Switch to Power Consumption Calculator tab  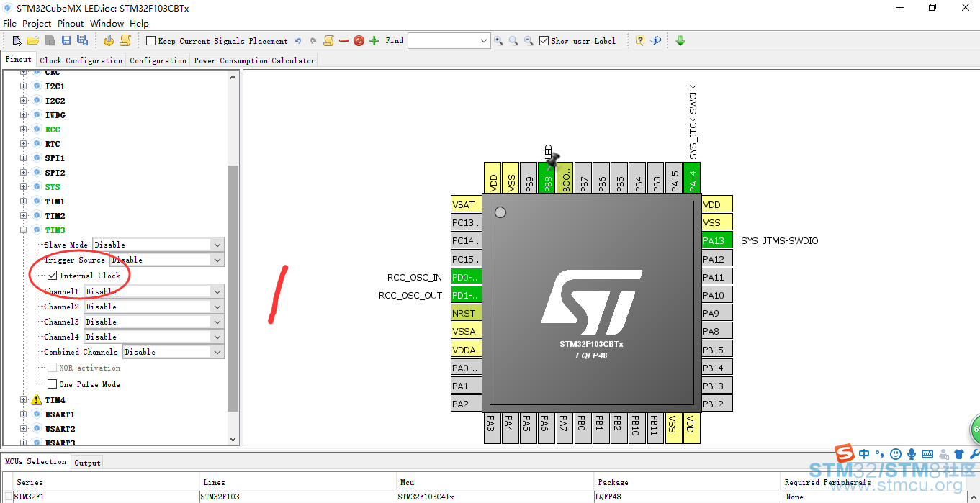pos(254,60)
